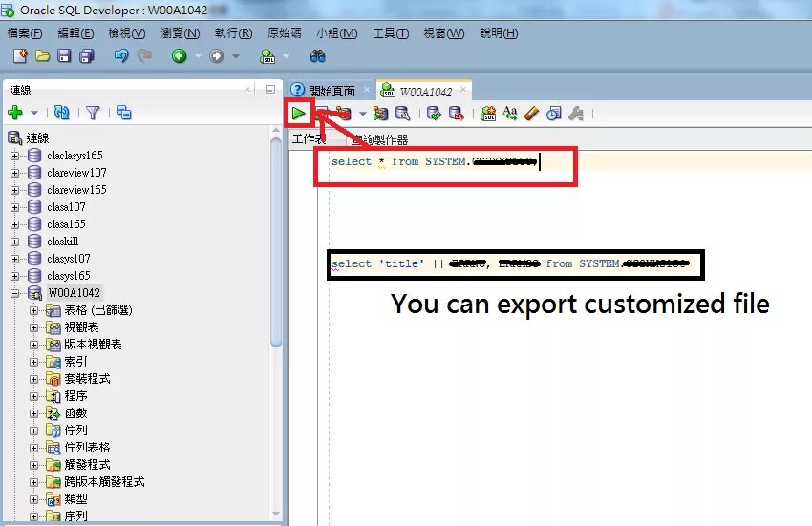Click the Clear eraser icon
This screenshot has width=812, height=526.
532,113
